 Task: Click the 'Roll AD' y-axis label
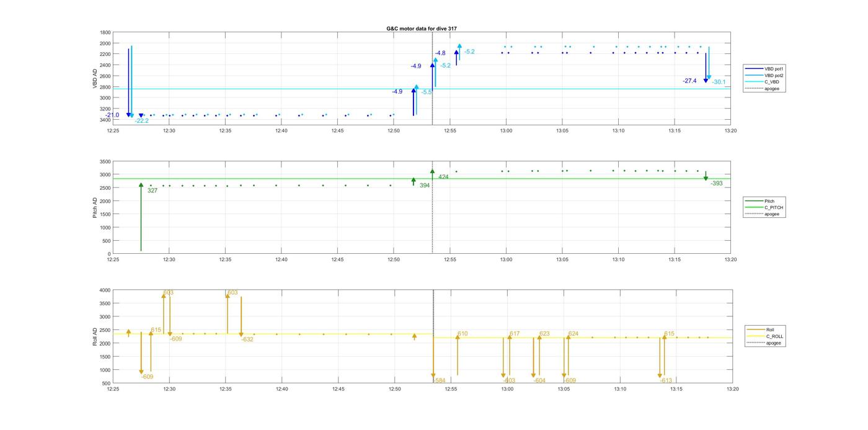[94, 336]
